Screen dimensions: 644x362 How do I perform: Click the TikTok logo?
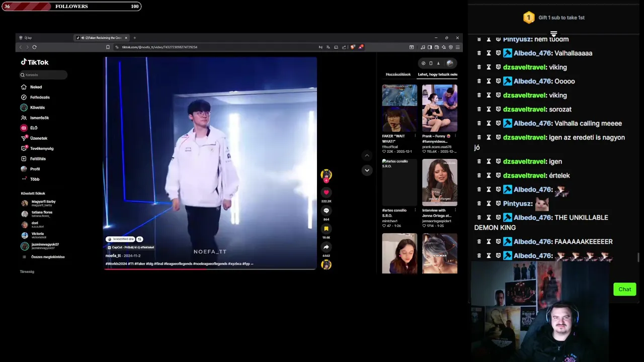pos(34,62)
